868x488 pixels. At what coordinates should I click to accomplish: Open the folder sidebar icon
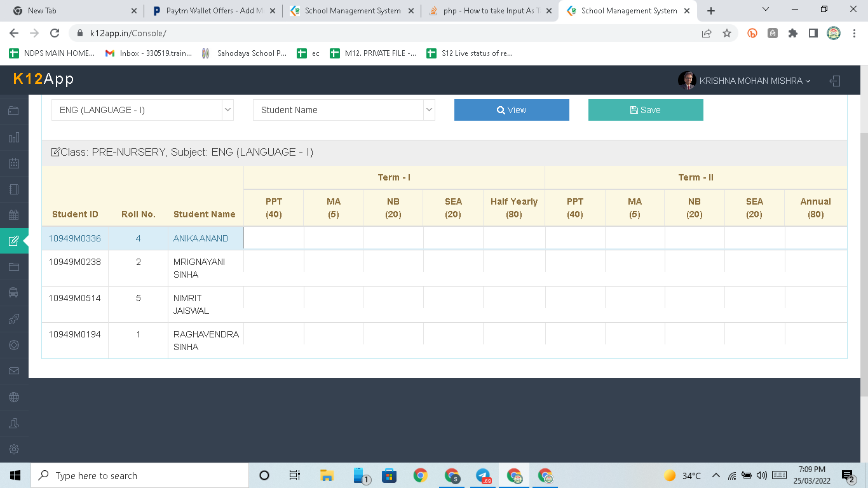click(14, 267)
